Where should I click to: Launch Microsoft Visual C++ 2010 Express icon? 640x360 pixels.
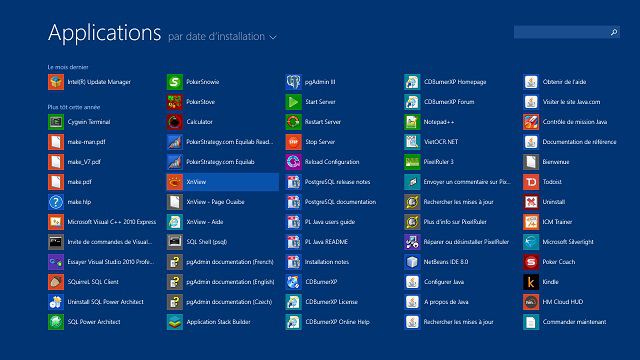point(56,222)
